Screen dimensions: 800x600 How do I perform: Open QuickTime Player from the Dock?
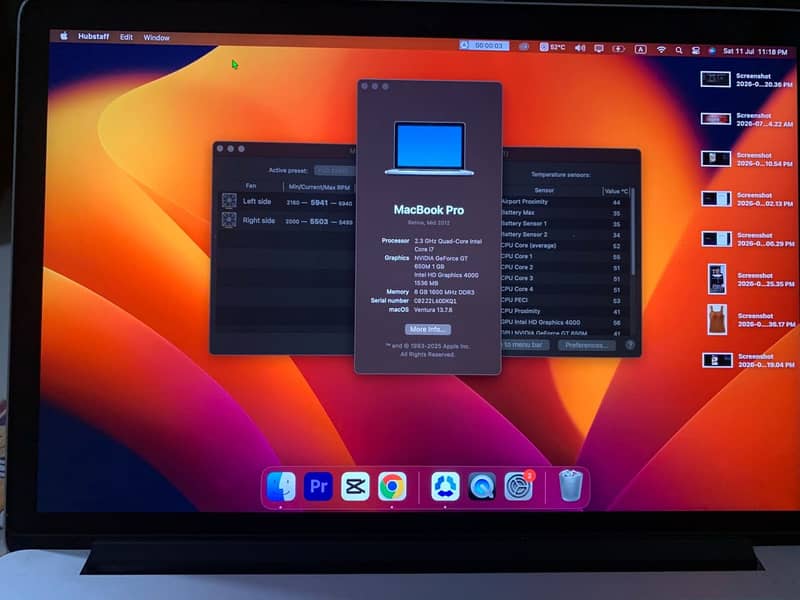pos(482,487)
